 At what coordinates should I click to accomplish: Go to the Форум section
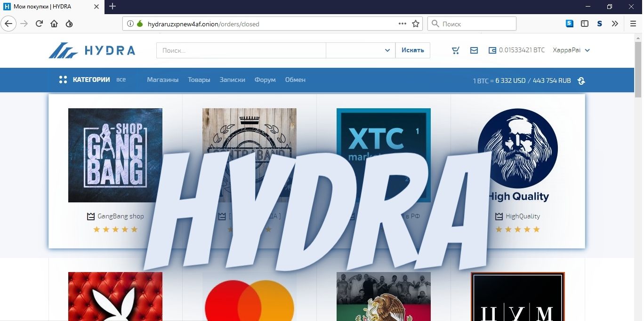[265, 80]
